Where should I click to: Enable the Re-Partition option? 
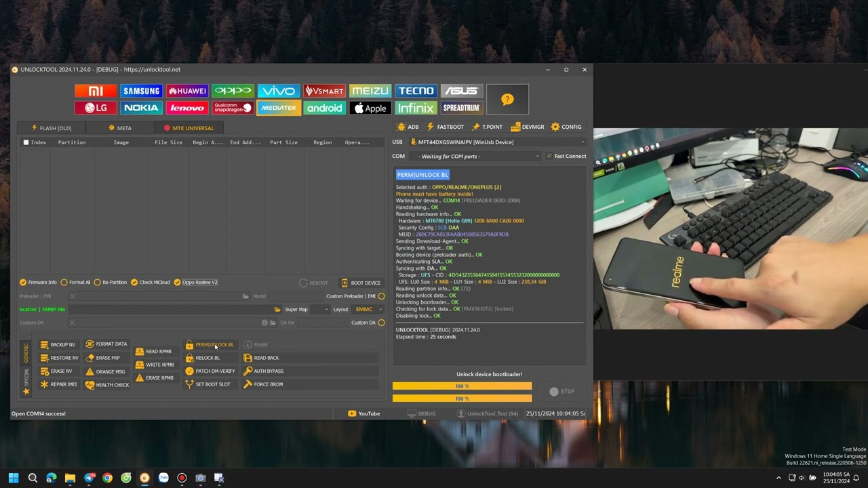110,282
